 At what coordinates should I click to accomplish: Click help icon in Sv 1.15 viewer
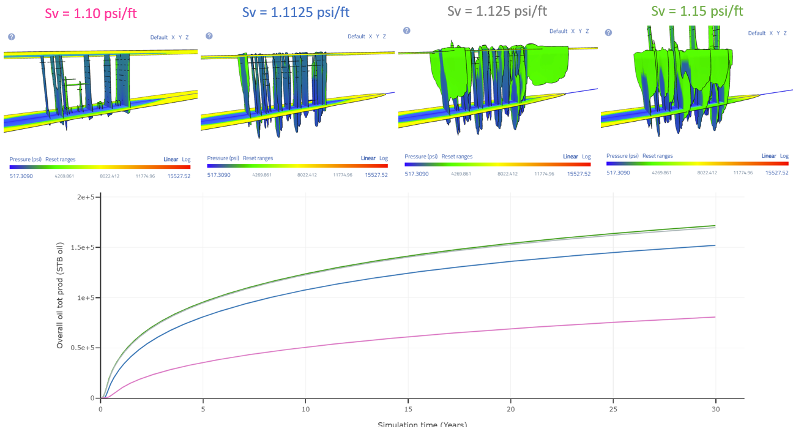pos(606,30)
